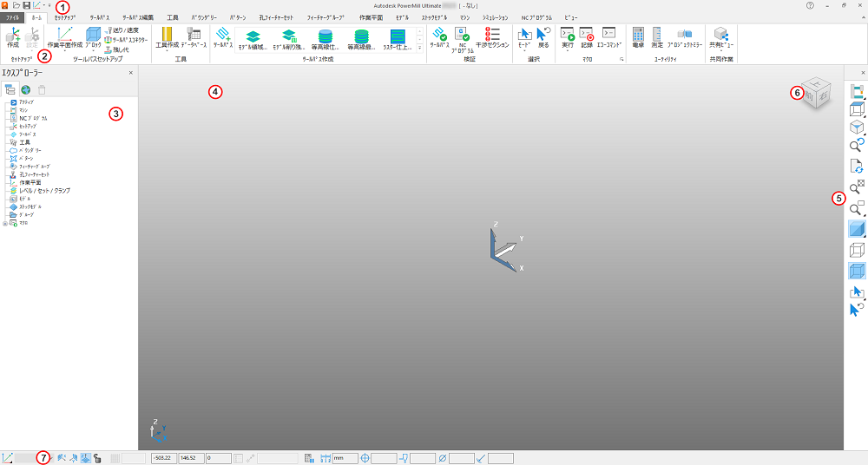Select the Explorer tree view tab
Viewport: 868px width, 465px height.
click(10, 89)
